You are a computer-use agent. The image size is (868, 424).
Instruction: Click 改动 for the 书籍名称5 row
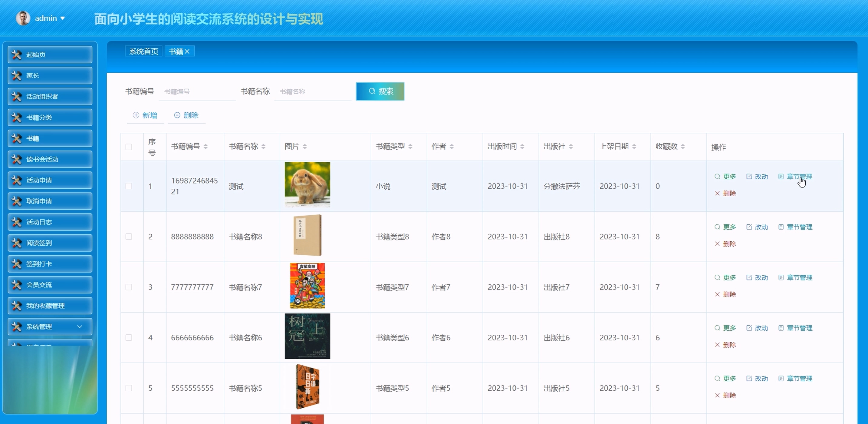pyautogui.click(x=757, y=379)
